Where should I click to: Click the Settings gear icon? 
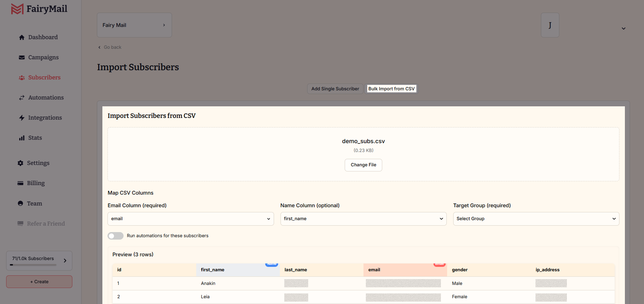coord(20,163)
